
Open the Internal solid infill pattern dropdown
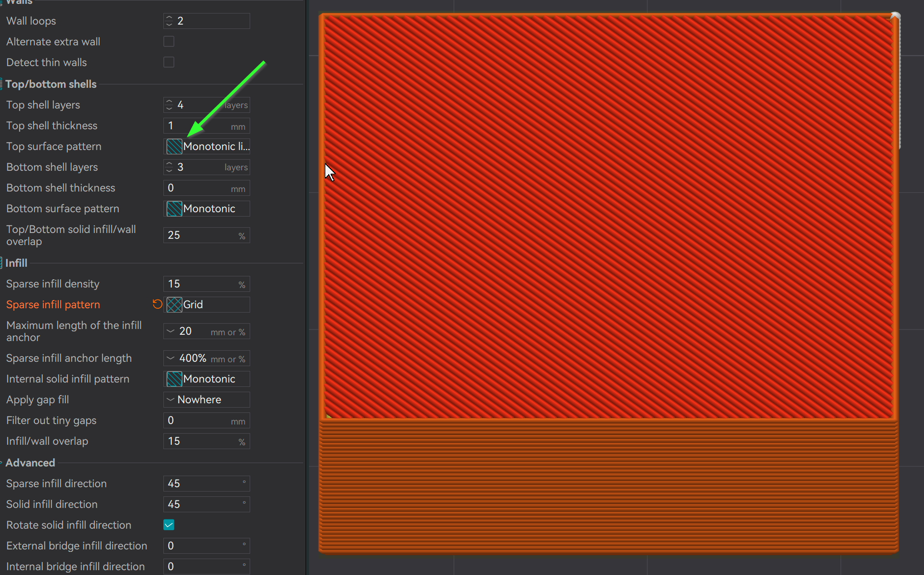(207, 379)
